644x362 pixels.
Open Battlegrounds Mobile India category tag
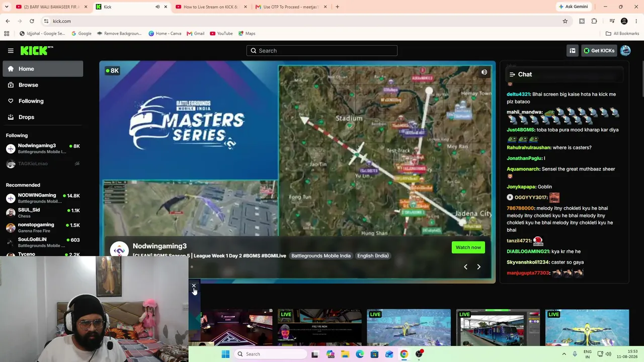click(321, 256)
